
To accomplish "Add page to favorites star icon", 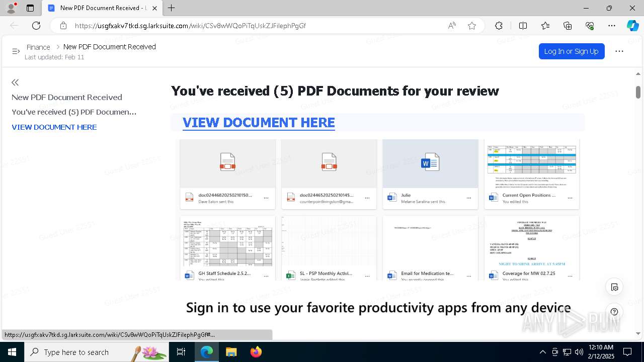I will [472, 26].
